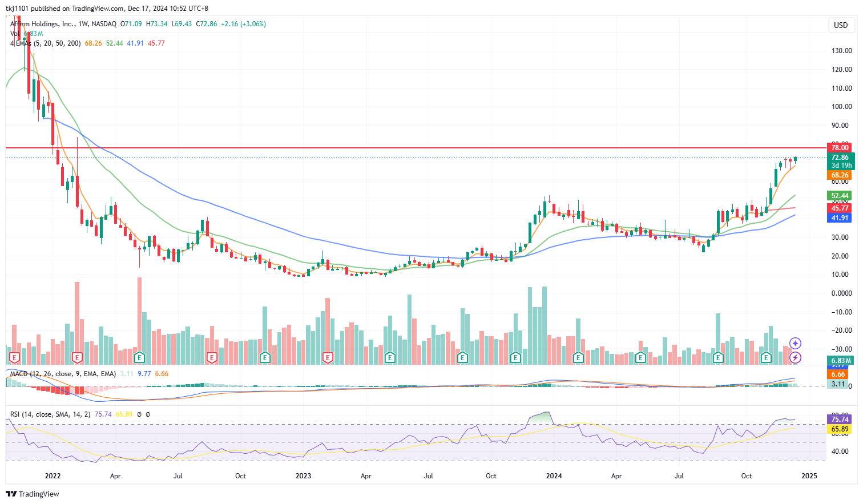The height and width of the screenshot is (504, 863).
Task: Click the green November 2022 earnings marker
Action: click(265, 358)
